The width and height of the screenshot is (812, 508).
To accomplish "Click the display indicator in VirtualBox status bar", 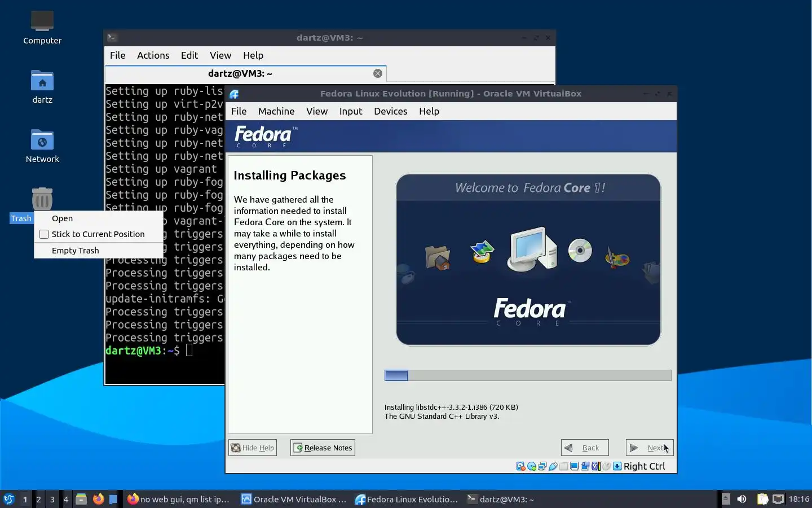I will click(x=574, y=466).
